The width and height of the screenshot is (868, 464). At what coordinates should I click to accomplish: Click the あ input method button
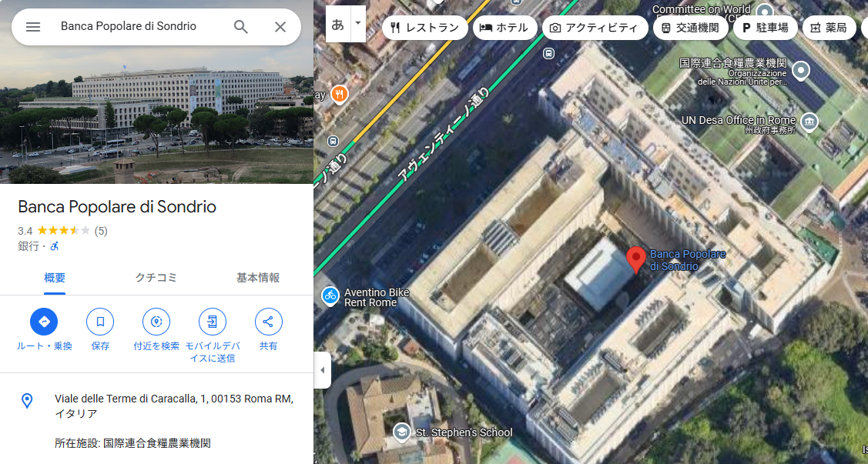[337, 24]
